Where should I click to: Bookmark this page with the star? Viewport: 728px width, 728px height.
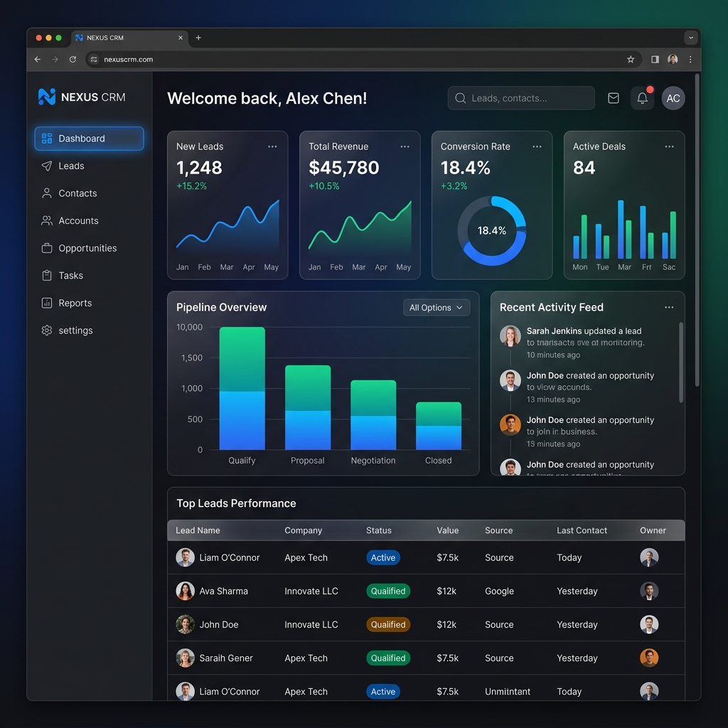click(631, 60)
